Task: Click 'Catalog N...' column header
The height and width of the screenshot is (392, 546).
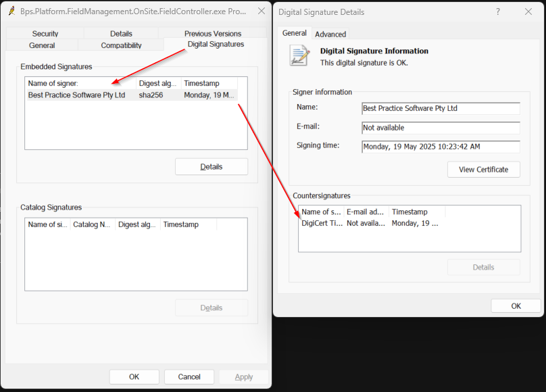Action: (93, 224)
